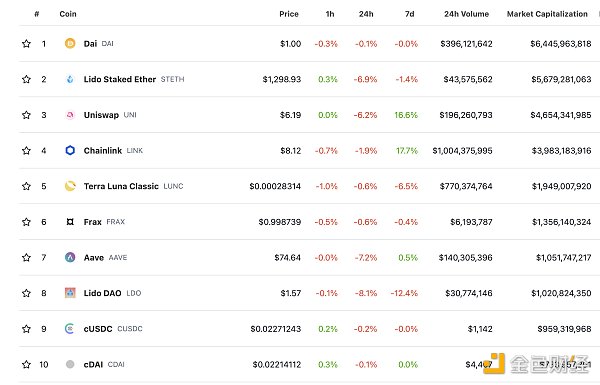Viewport: 600px width, 385px height.
Task: Open the Uniswap coin name link
Action: [x=101, y=115]
